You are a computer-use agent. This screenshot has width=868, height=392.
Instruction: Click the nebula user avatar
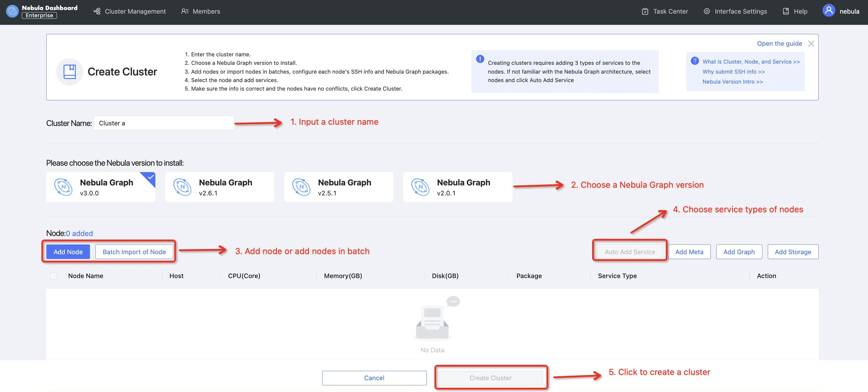point(829,10)
